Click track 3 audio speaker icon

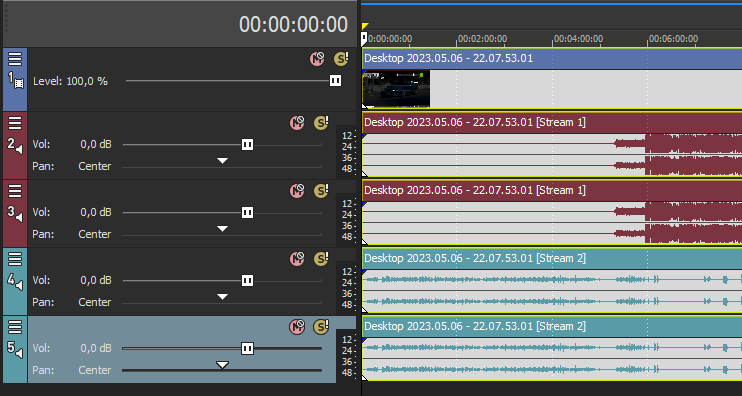point(19,218)
